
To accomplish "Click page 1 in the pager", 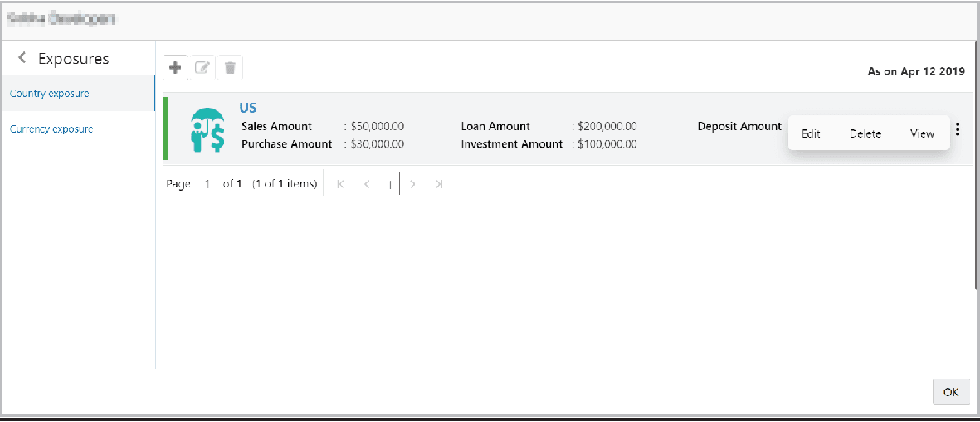I will 388,185.
